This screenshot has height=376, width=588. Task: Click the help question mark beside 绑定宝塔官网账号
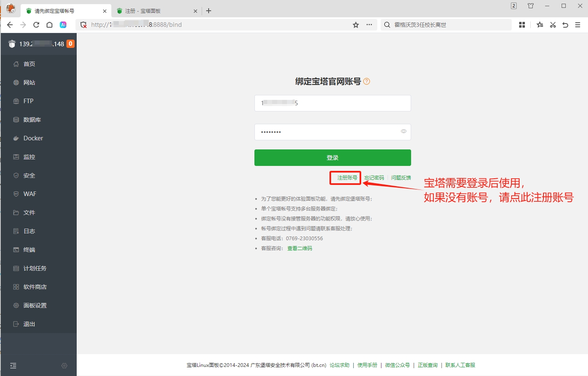pyautogui.click(x=367, y=81)
